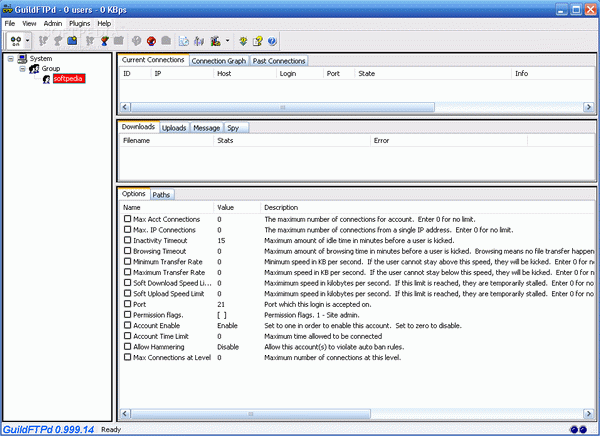
Task: Click the red and green user toolbar icon
Action: (x=104, y=41)
